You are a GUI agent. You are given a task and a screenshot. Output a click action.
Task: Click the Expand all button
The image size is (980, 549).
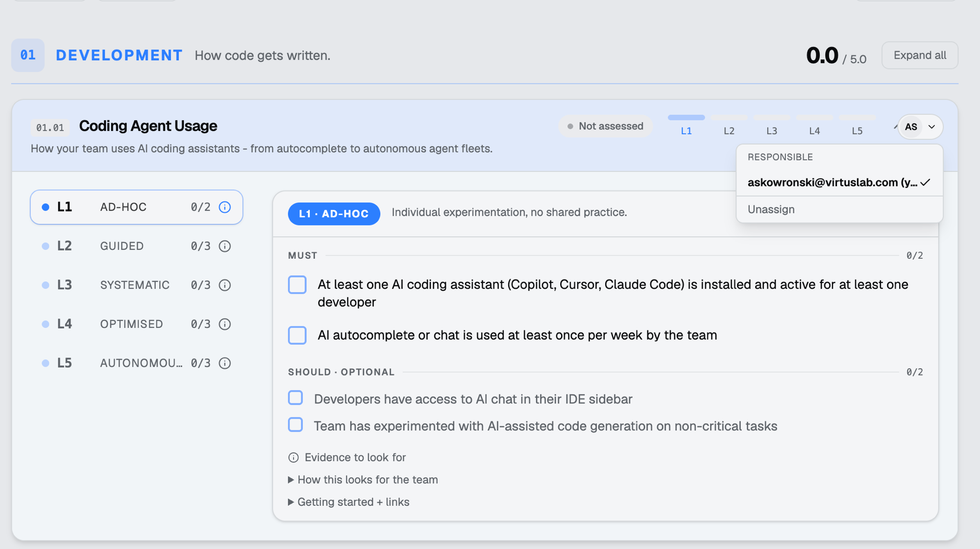coord(920,55)
